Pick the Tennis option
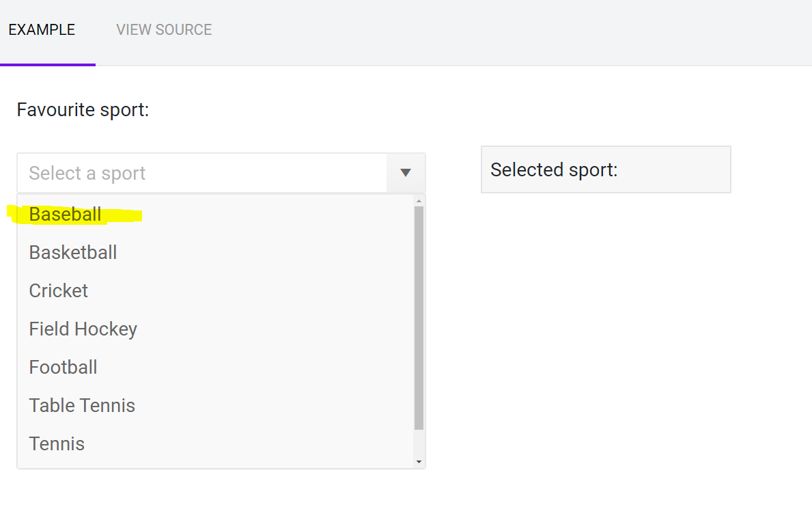 pos(215,444)
